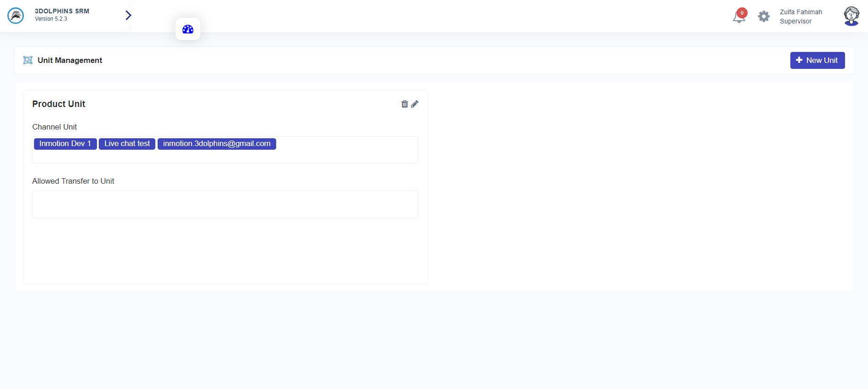Open the notifications bell
868x389 pixels.
point(738,17)
